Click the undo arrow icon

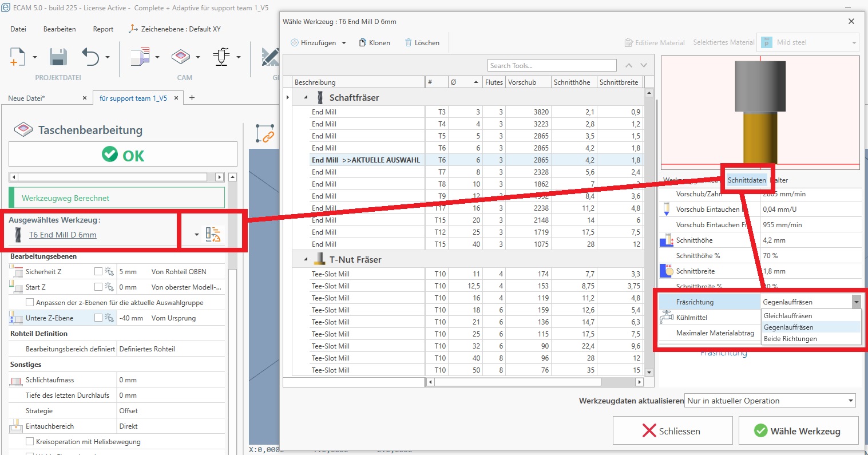pyautogui.click(x=91, y=57)
